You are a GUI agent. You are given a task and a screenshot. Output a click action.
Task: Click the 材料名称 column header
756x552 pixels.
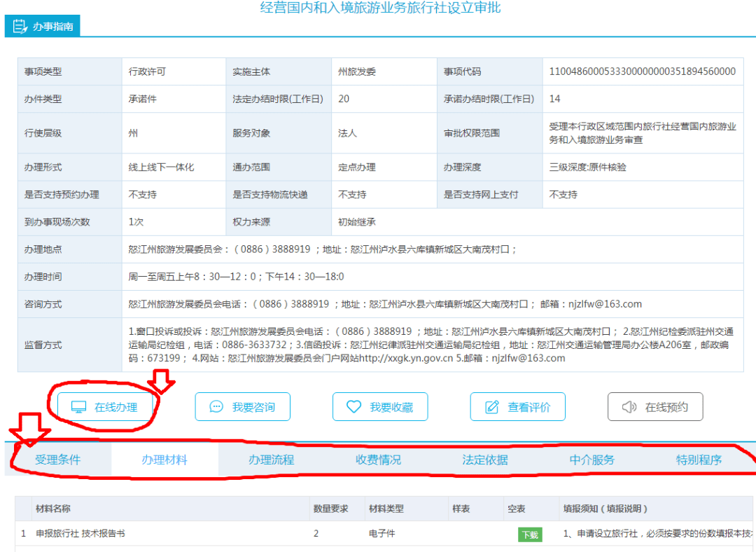(x=53, y=509)
